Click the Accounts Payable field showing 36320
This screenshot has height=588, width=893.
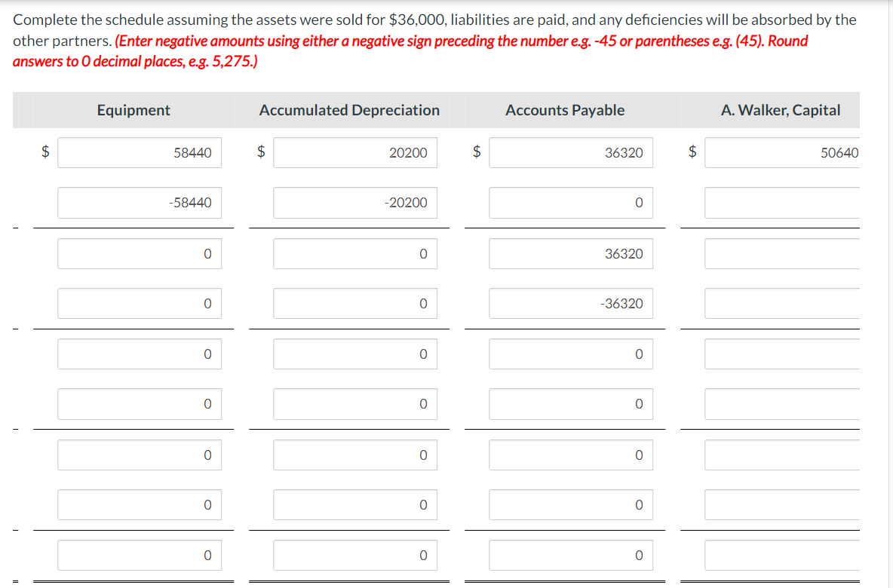pyautogui.click(x=571, y=152)
